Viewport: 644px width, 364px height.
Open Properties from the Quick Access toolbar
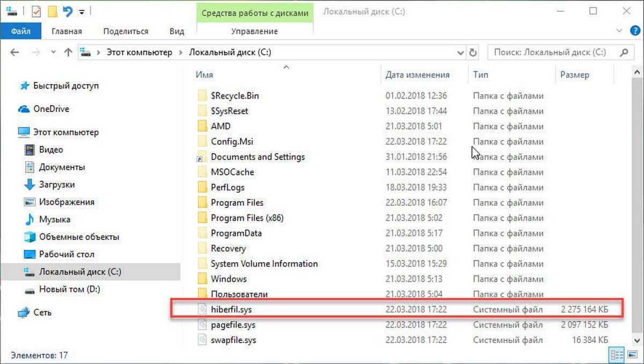(x=36, y=11)
